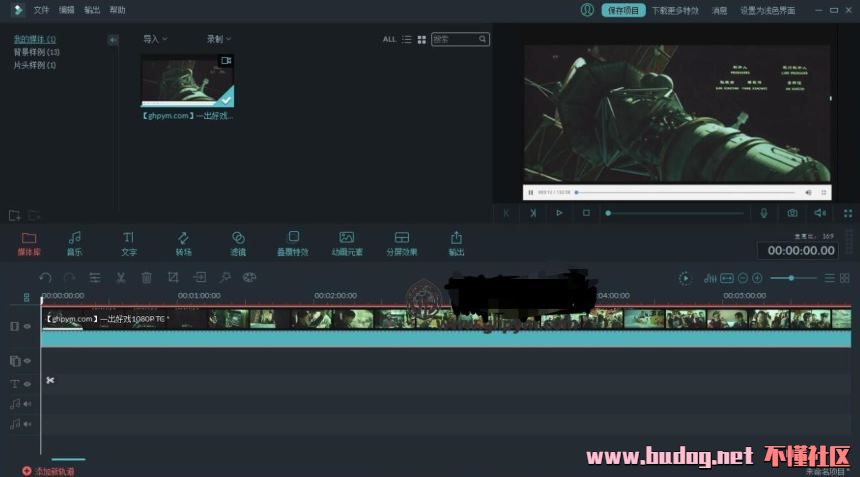Click the redo arrow
860x477 pixels.
(69, 277)
